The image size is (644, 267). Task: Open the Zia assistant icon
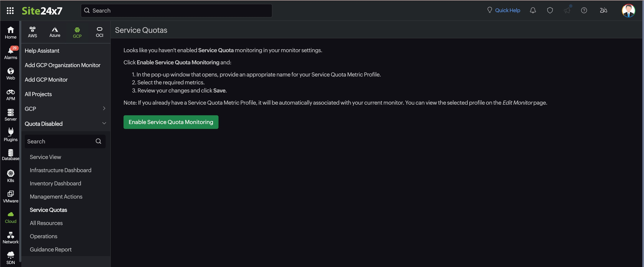(603, 10)
